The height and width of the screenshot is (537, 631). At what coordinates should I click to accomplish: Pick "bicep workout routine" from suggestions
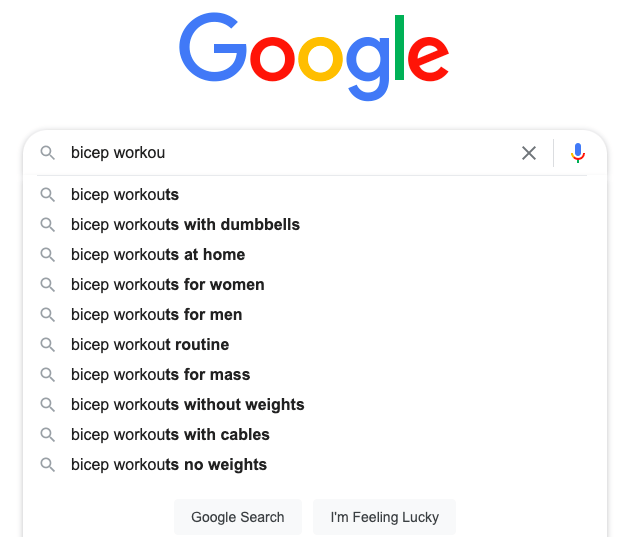[x=150, y=344]
